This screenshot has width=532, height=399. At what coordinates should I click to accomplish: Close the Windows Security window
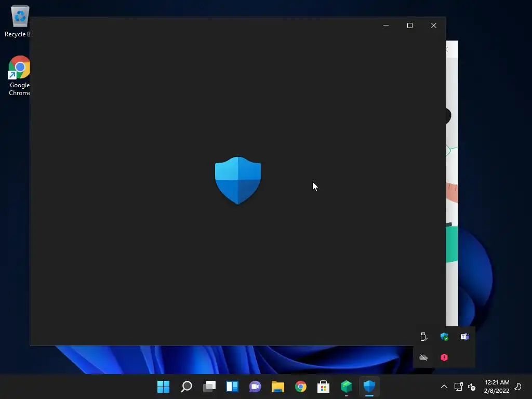[x=434, y=25]
